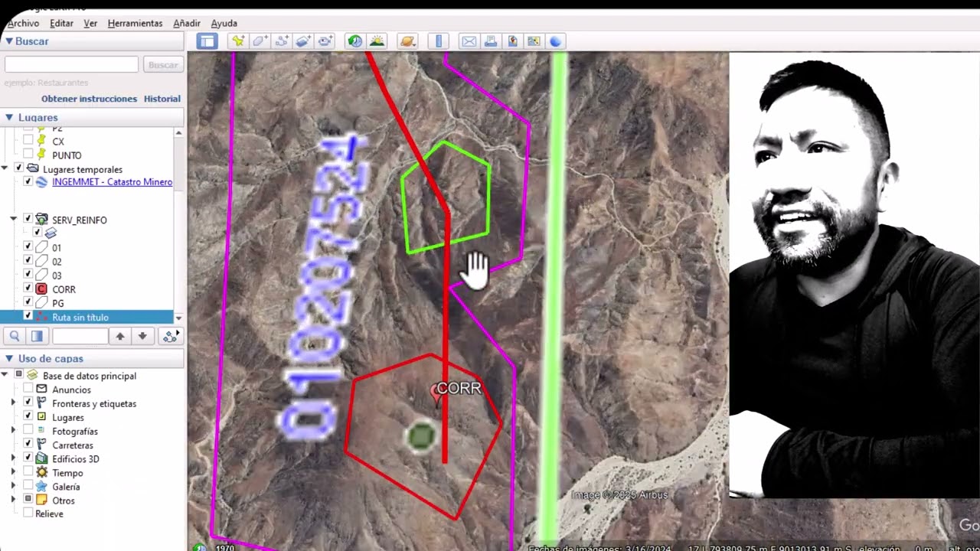The width and height of the screenshot is (980, 551).
Task: Click the red C icon beside CORR
Action: [x=42, y=289]
